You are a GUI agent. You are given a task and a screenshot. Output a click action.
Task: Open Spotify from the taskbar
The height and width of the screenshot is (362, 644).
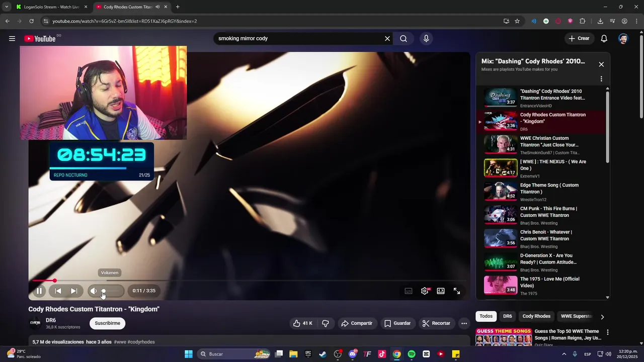[412, 354]
